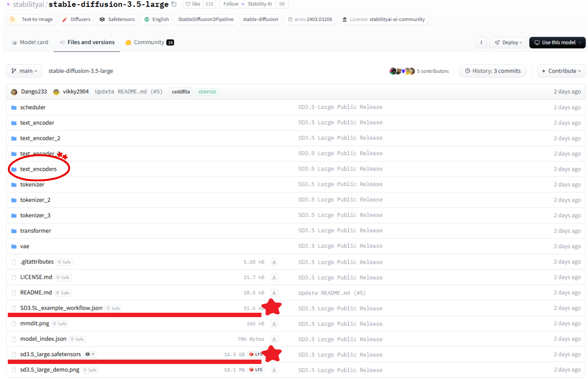588x379 pixels.
Task: Click the LFS badge on sd3.5_large_demo.png
Action: point(256,370)
